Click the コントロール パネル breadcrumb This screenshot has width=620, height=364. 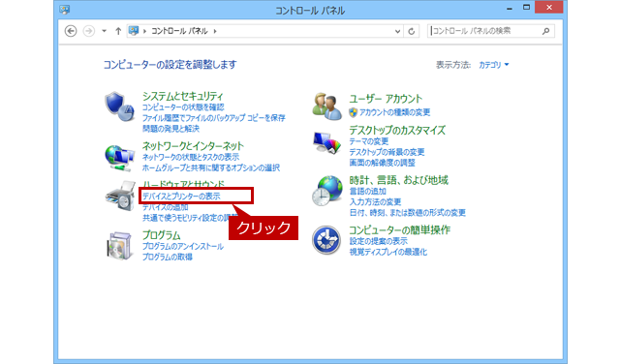pyautogui.click(x=179, y=31)
